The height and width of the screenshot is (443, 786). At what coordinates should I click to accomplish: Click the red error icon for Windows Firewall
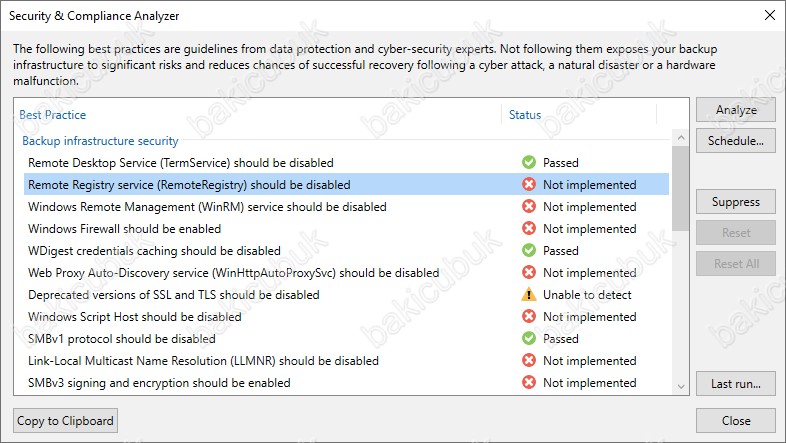(529, 229)
